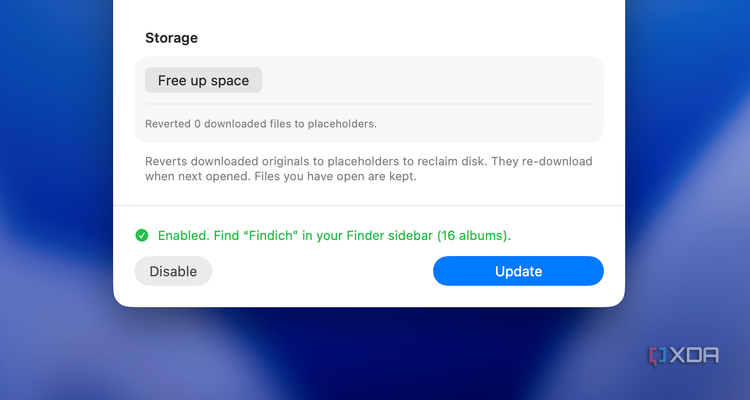Click the 16 albums count text
This screenshot has width=750, height=400.
tap(473, 235)
